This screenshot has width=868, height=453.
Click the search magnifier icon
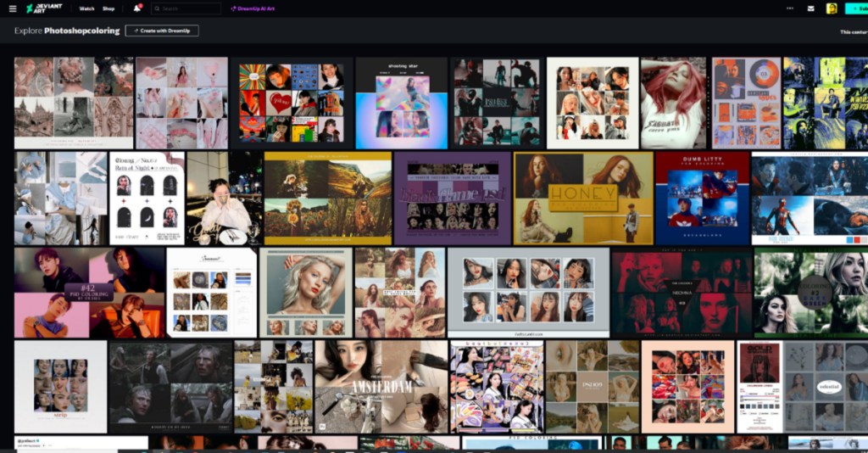point(157,8)
